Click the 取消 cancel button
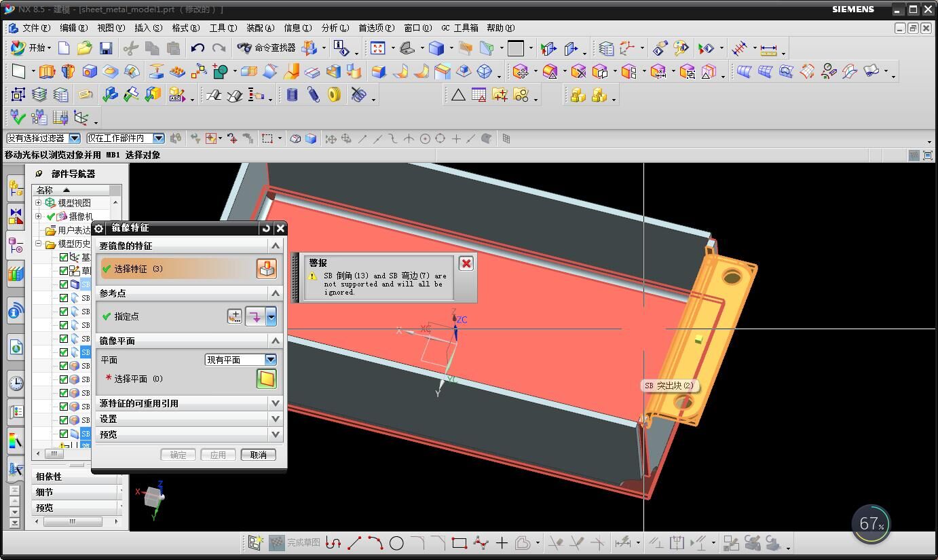Viewport: 938px width, 560px height. tap(258, 455)
